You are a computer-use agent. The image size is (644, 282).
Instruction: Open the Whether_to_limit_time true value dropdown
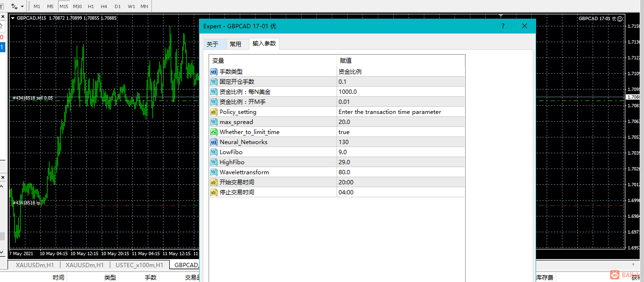tap(401, 132)
